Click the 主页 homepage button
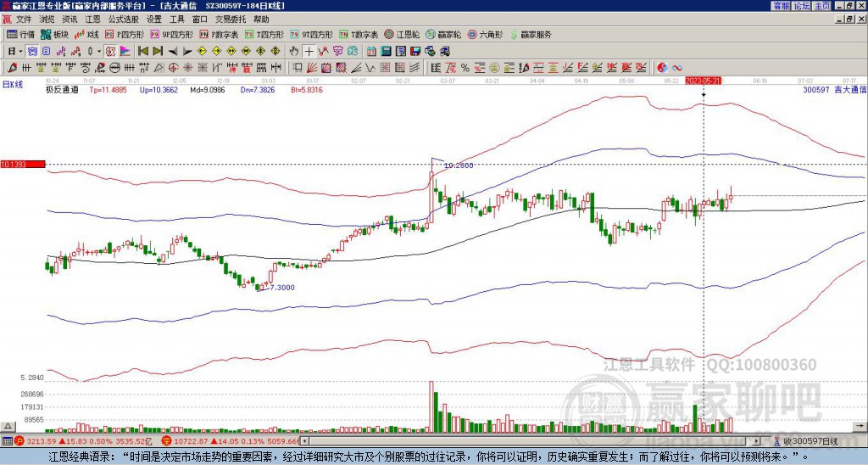Viewport: 868px width, 465px height. pos(821,6)
